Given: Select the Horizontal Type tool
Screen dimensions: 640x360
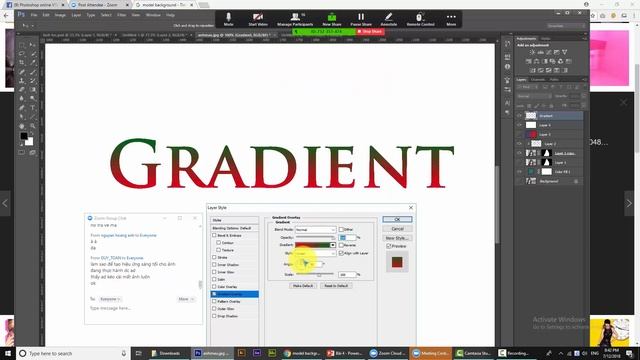Looking at the screenshot, I should click(x=33, y=108).
